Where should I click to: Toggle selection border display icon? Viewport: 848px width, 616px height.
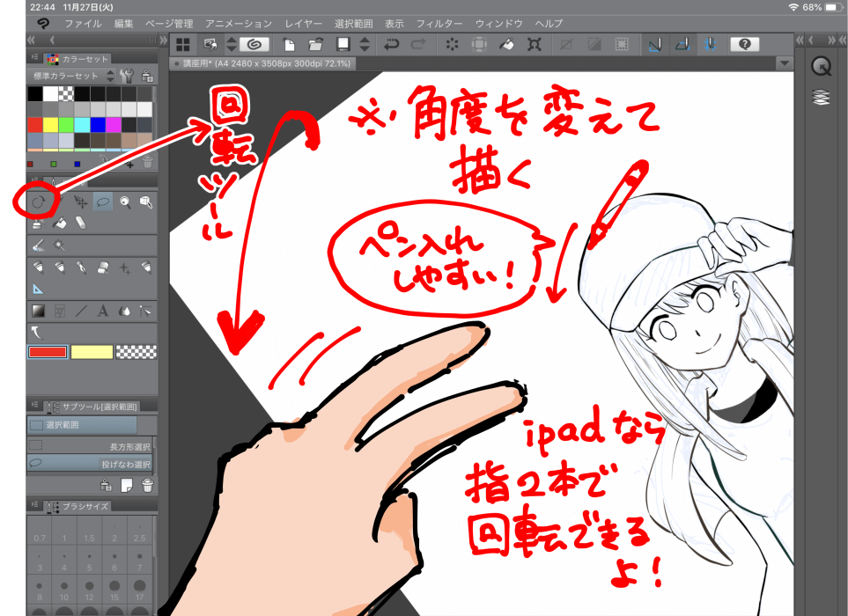pos(622,44)
